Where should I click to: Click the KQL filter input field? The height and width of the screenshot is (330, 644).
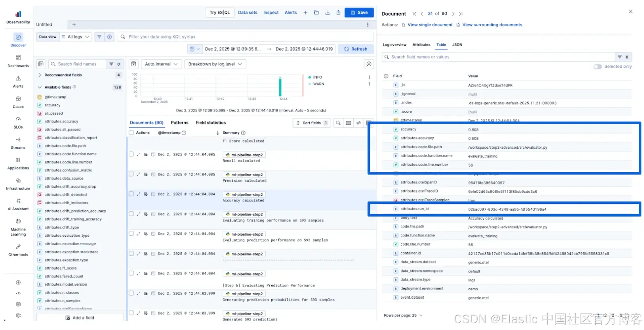(x=246, y=37)
